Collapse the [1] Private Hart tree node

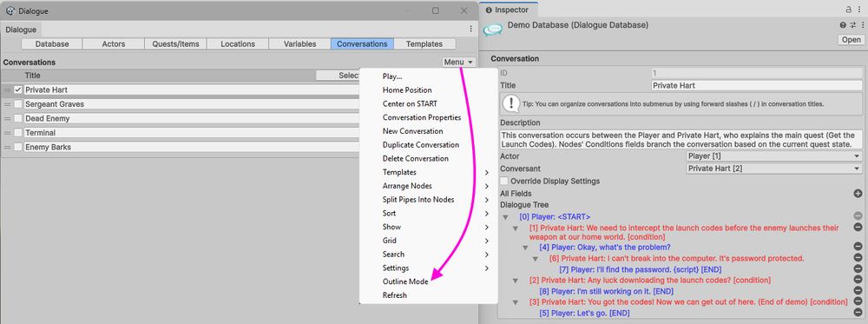tap(516, 228)
